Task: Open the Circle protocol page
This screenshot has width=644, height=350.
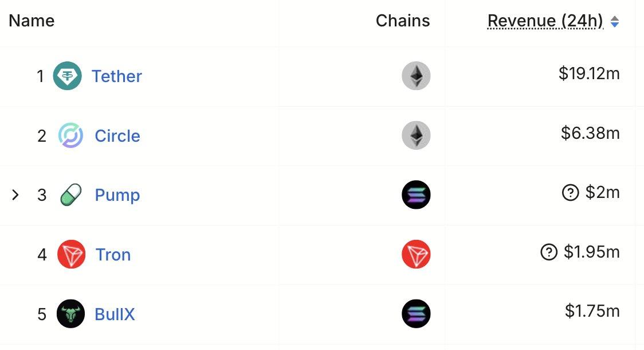Action: click(117, 136)
